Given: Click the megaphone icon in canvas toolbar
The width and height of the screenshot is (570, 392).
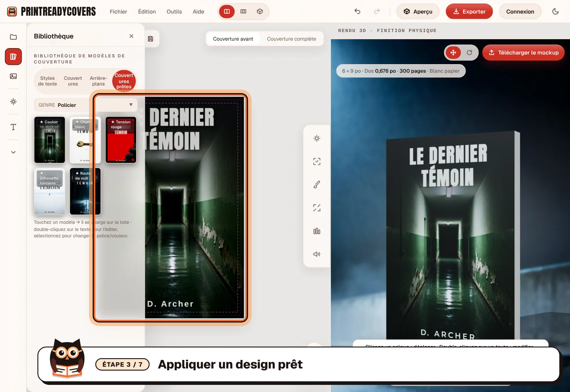Looking at the screenshot, I should [317, 254].
